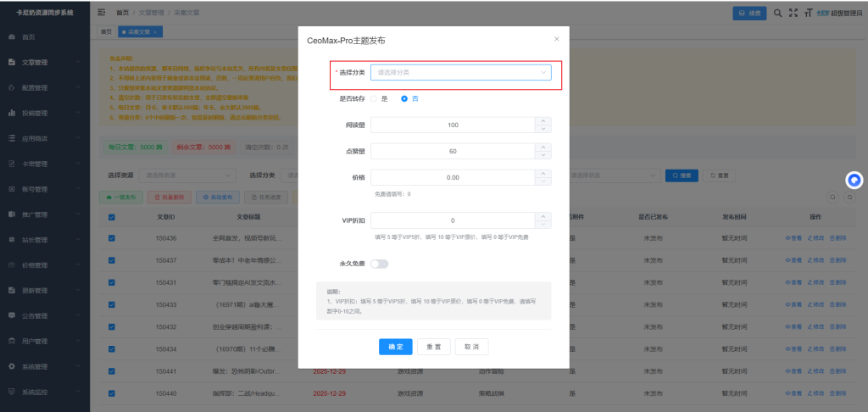The width and height of the screenshot is (868, 412).
Task: Click the 续费 button in header
Action: (x=749, y=14)
